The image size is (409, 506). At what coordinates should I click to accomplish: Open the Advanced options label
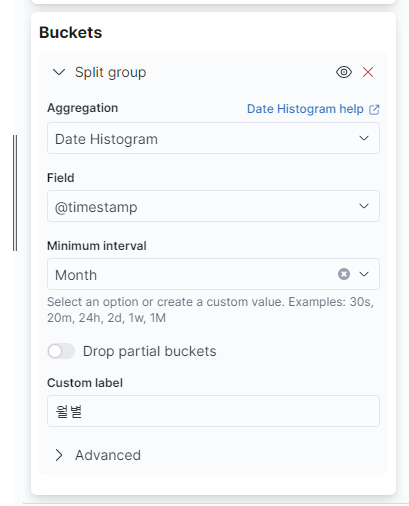108,455
